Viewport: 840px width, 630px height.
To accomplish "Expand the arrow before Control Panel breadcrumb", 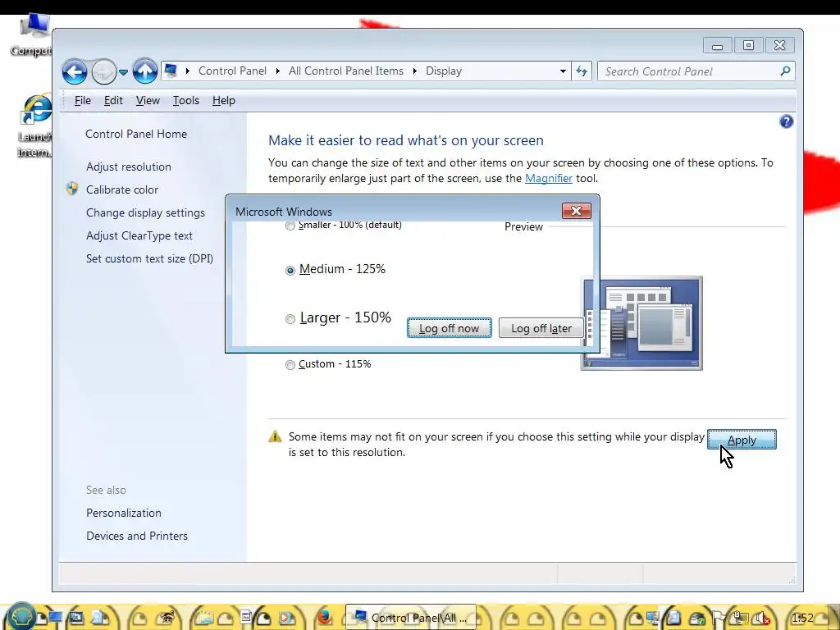I will (188, 71).
